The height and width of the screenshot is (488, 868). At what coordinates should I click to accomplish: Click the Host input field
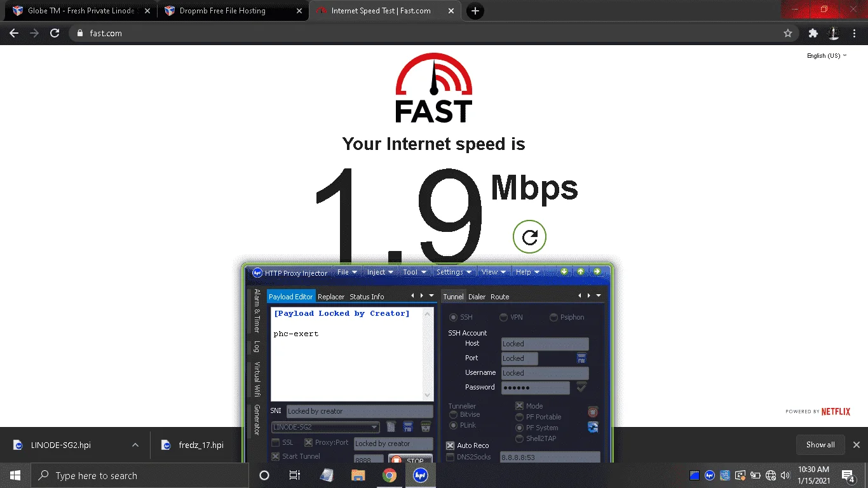point(545,344)
